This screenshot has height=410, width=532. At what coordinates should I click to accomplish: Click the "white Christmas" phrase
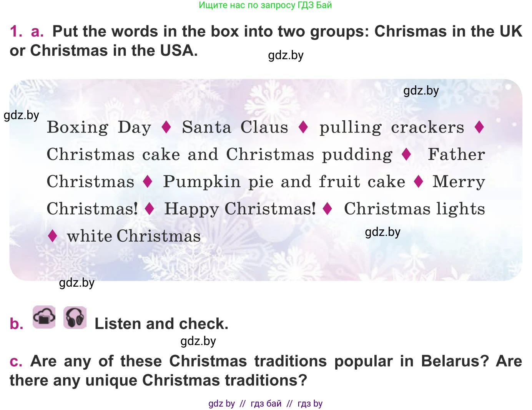coord(134,236)
